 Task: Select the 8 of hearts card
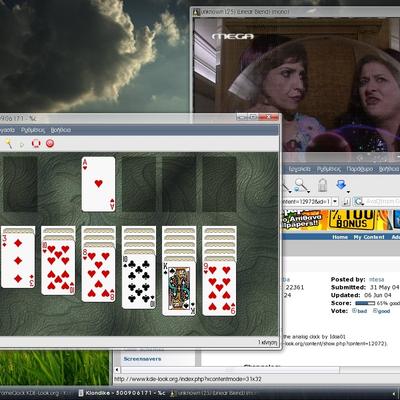[99, 274]
